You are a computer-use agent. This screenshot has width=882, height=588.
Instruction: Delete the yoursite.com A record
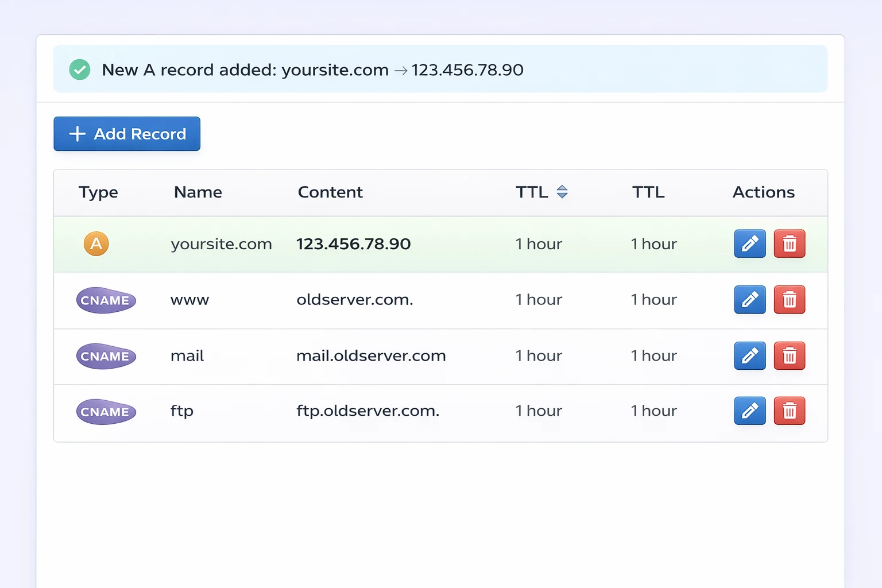tap(789, 243)
